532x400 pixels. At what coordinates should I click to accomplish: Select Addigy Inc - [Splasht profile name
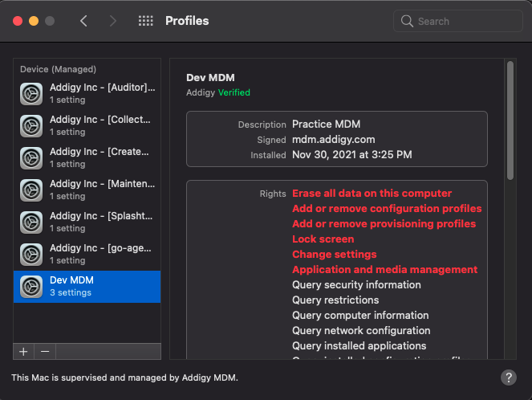pos(101,216)
